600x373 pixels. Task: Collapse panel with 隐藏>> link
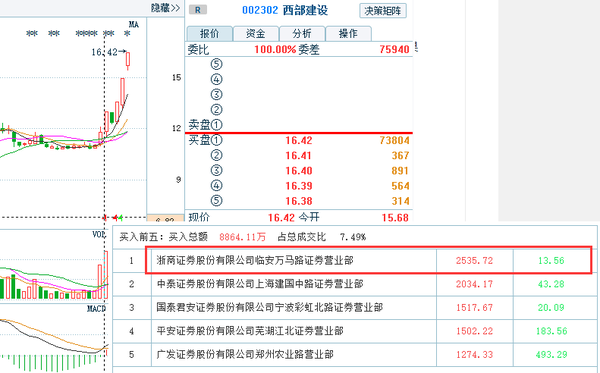pyautogui.click(x=165, y=8)
